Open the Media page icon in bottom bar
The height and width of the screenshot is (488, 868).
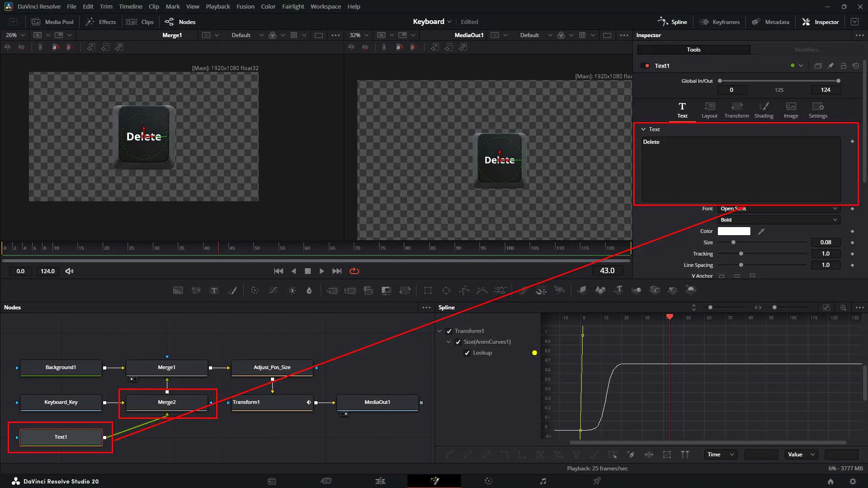click(x=271, y=481)
